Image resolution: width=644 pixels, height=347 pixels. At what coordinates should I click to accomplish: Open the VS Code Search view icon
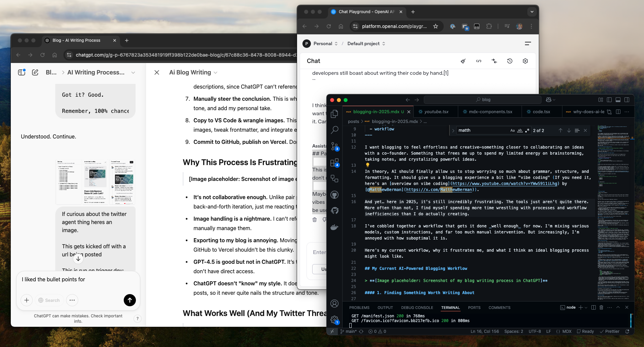click(x=334, y=130)
